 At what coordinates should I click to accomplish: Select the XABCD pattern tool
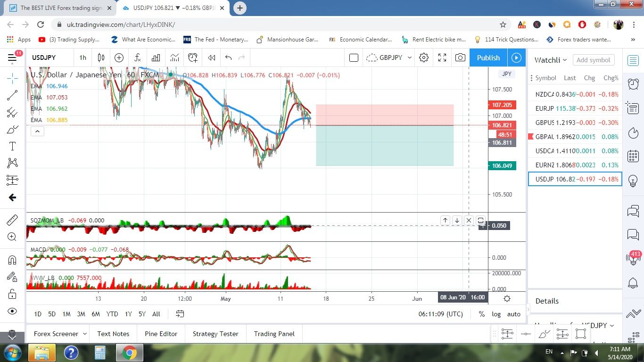tap(12, 163)
